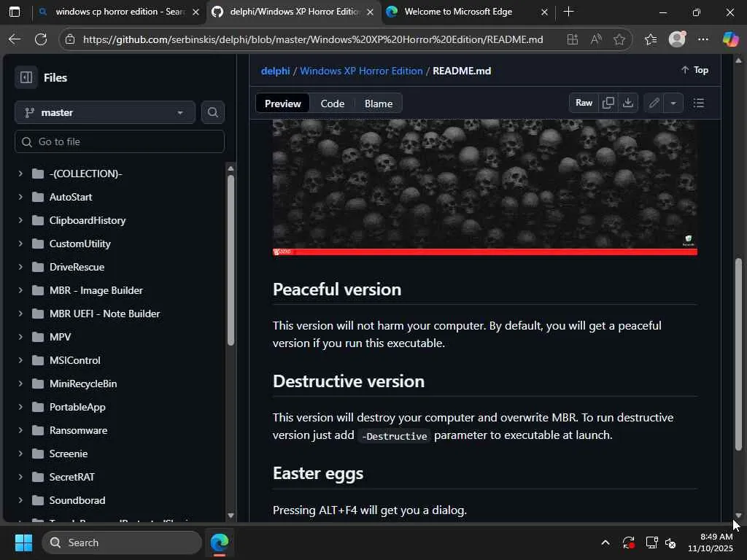This screenshot has height=560, width=747.
Task: Launch Copilot from the toolbar
Action: click(x=730, y=39)
